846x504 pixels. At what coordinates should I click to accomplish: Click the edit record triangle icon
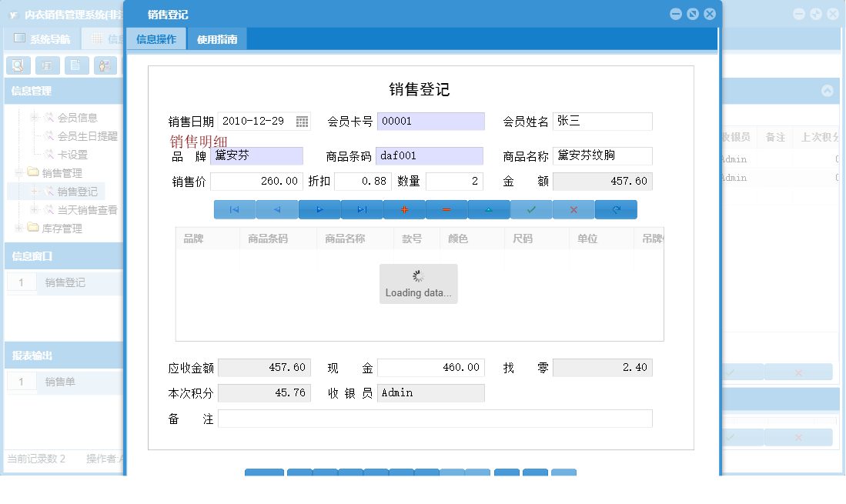click(489, 209)
